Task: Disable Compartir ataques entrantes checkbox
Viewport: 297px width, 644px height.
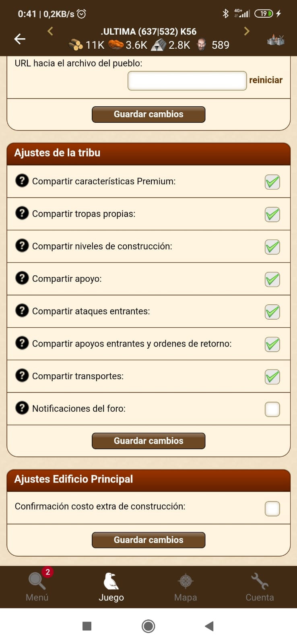Action: pos(272,312)
